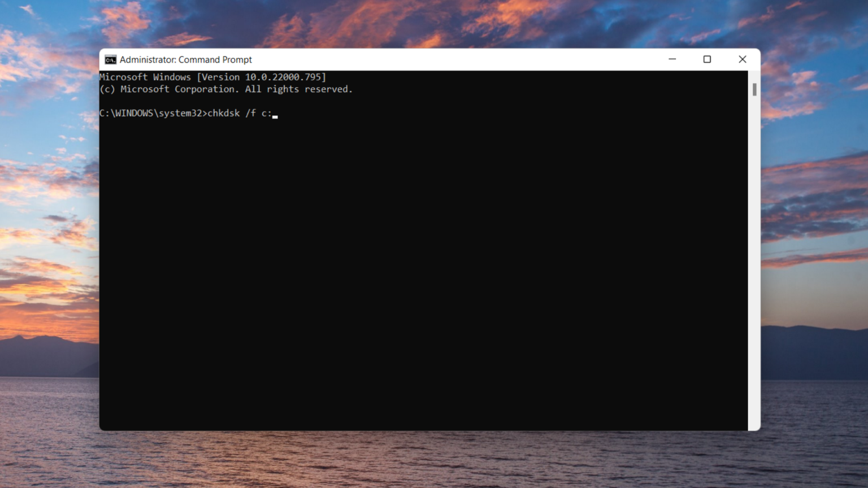Close the Administrator Command Prompt window

pyautogui.click(x=742, y=59)
